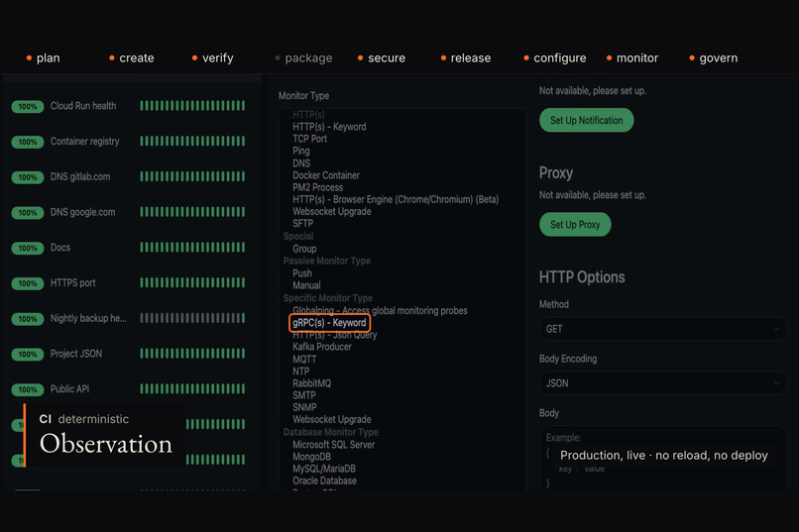The width and height of the screenshot is (799, 532).
Task: Click the Set Up Proxy button
Action: (575, 225)
